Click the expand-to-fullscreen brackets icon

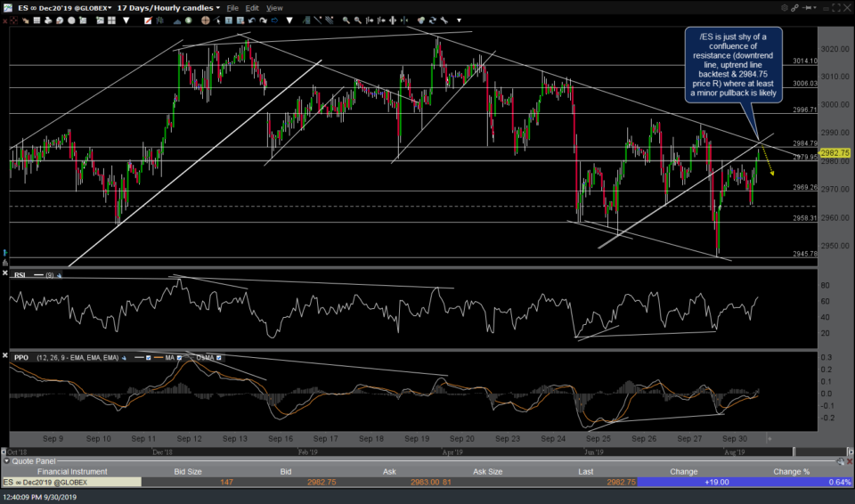click(836, 8)
